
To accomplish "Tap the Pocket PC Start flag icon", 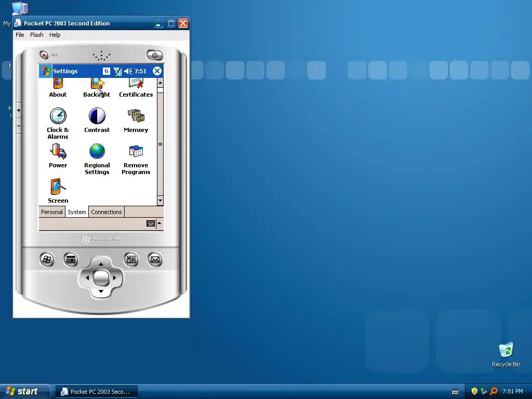I will [46, 71].
